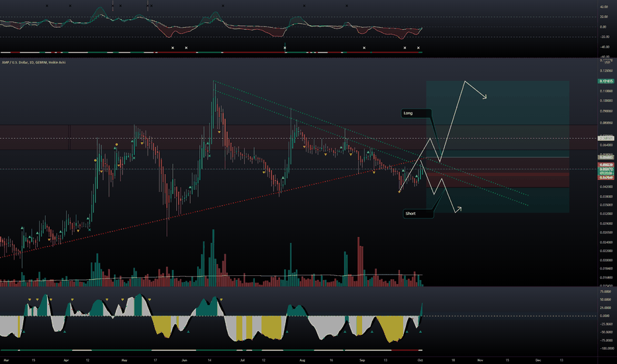
Task: Click the -100.0000 value on bottom oscillator scale
Action: click(606, 349)
